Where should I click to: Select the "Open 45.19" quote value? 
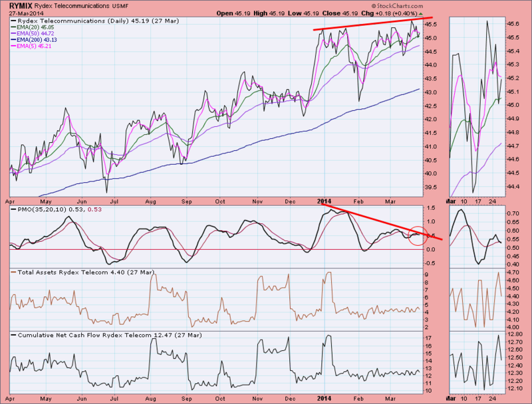point(233,13)
